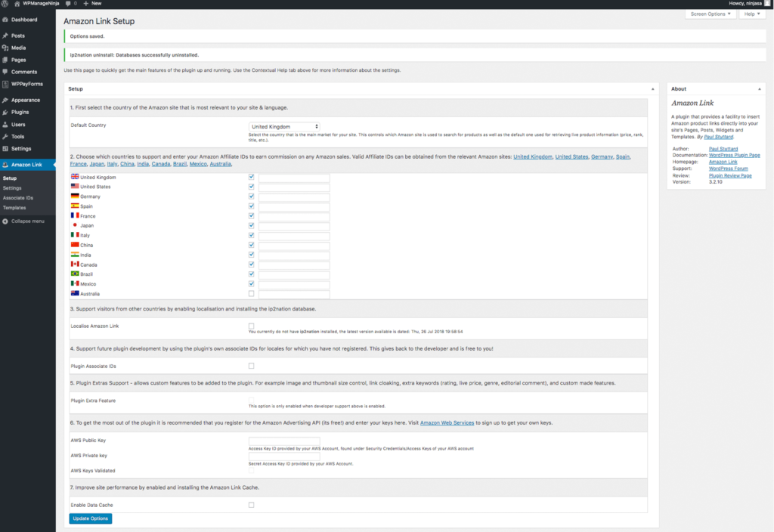Open Templates submenu under Amazon Link
This screenshot has width=774, height=532.
point(14,208)
